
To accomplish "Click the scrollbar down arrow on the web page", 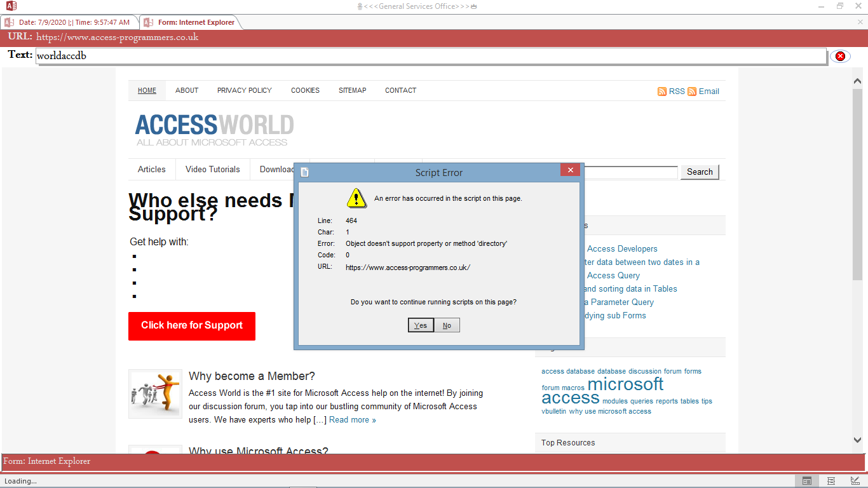I will click(x=857, y=439).
